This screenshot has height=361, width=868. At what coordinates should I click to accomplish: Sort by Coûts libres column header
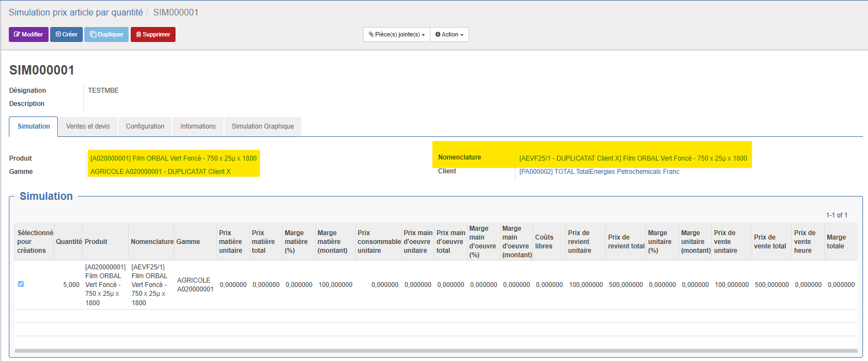point(549,242)
